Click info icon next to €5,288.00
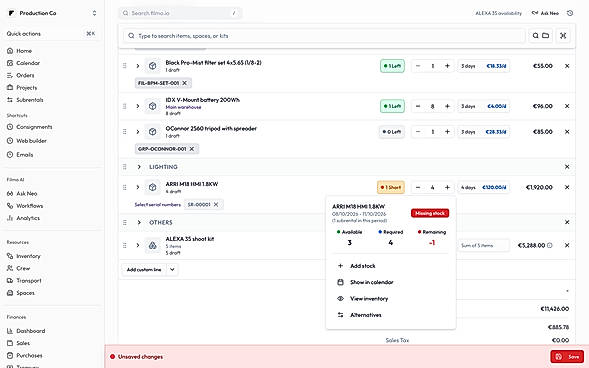 coord(550,246)
